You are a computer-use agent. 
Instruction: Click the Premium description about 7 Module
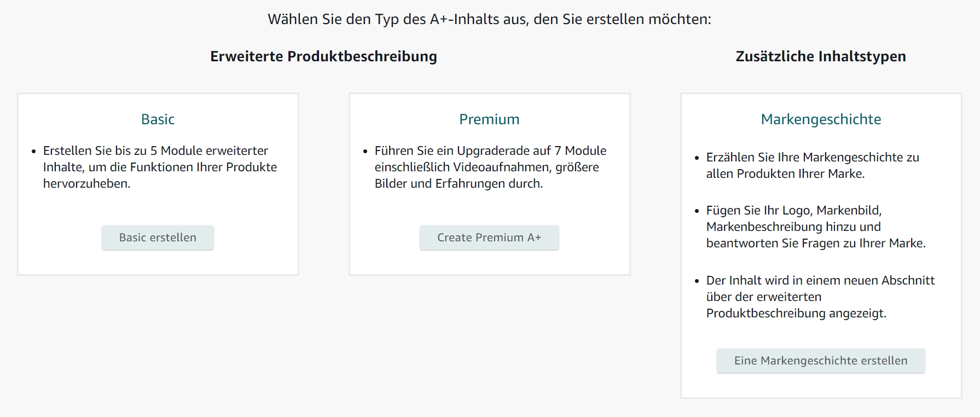[x=490, y=167]
